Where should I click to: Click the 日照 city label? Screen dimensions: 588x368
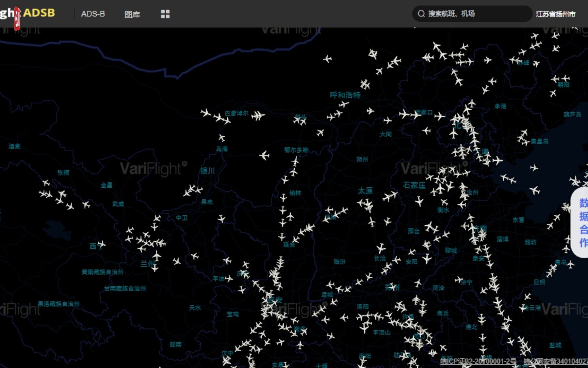[539, 282]
